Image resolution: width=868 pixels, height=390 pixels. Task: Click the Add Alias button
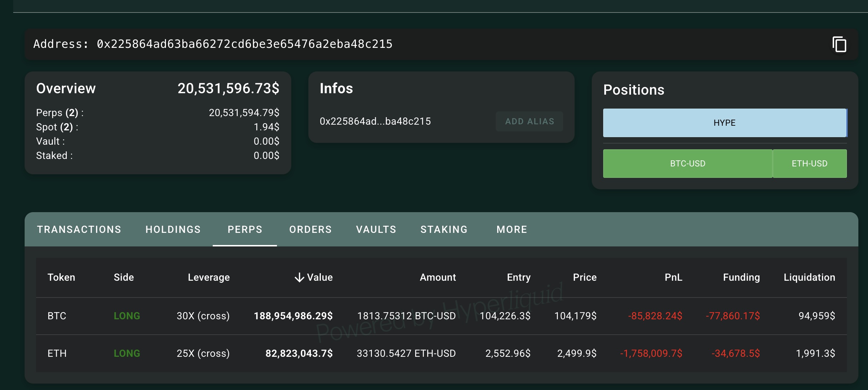tap(530, 121)
